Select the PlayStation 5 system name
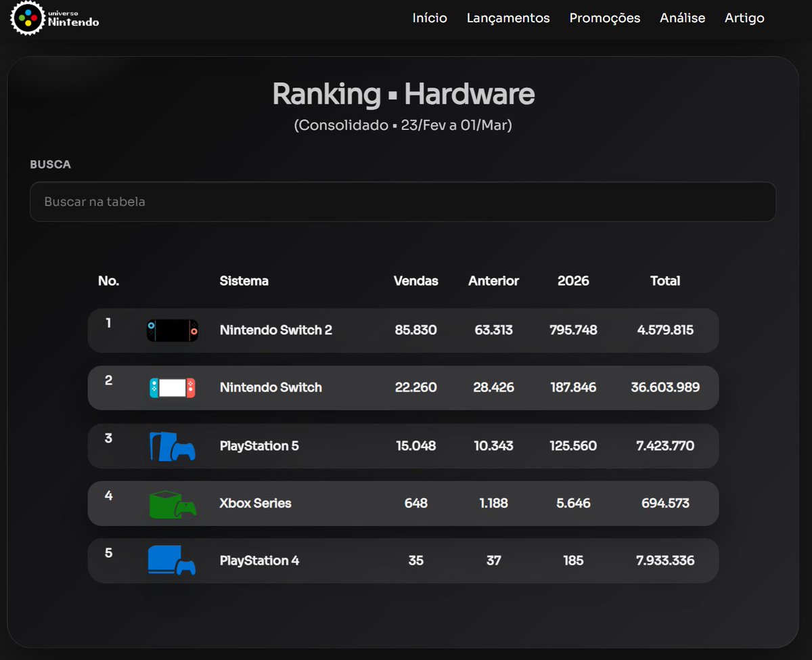Viewport: 812px width, 660px height. pos(259,446)
